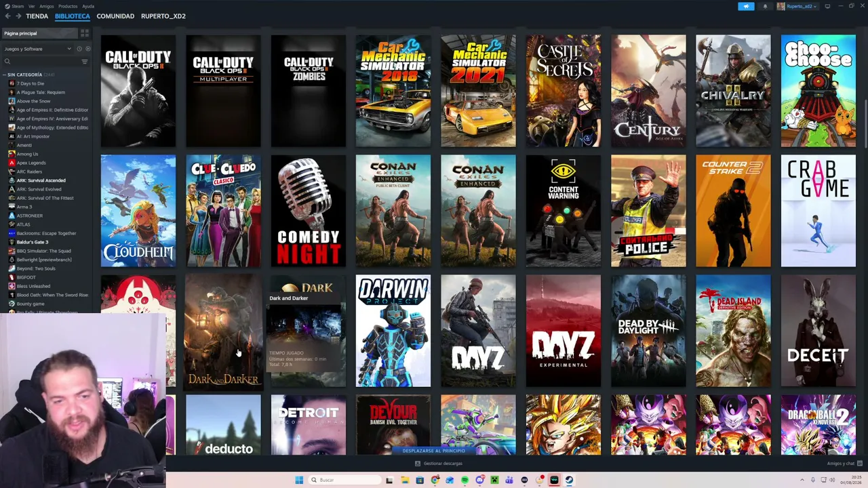Open the Choo-Choose game cover
Viewport: 868px width, 488px height.
point(818,91)
